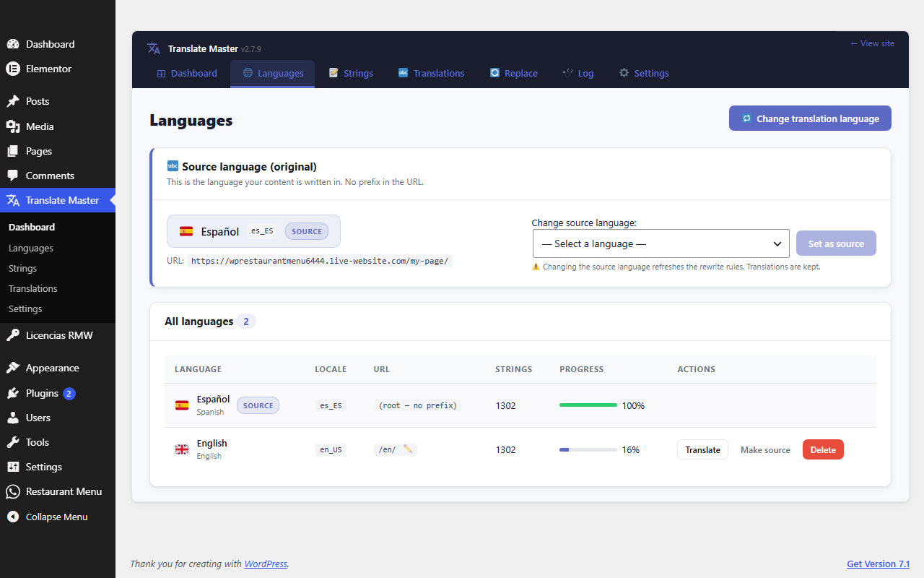Click the v2.7.9 version label
Viewport: 924px width, 578px height.
click(251, 49)
